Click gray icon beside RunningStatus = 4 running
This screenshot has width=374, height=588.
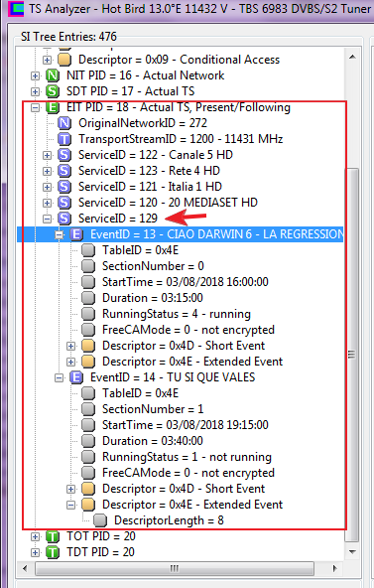tap(88, 314)
